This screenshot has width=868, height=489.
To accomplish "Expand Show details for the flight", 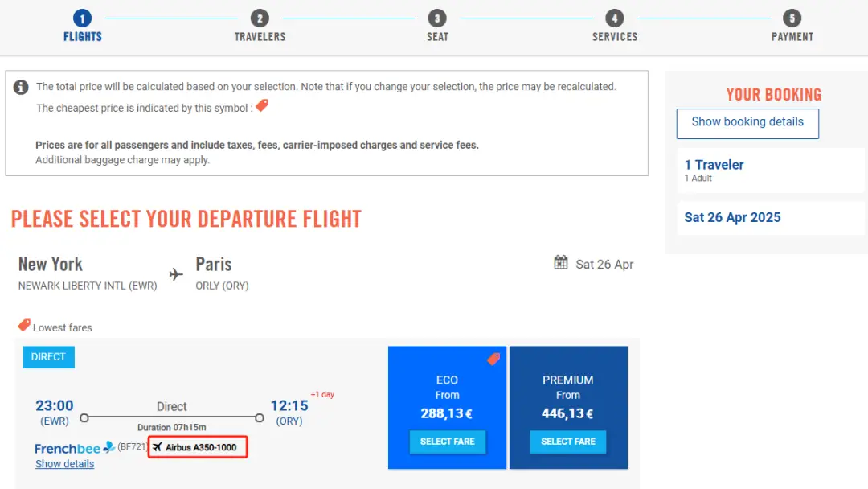I will [64, 464].
